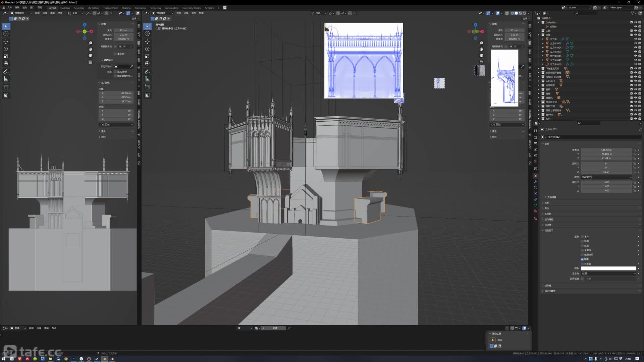
Task: Expand the 关系 relations panel
Action: (x=547, y=203)
